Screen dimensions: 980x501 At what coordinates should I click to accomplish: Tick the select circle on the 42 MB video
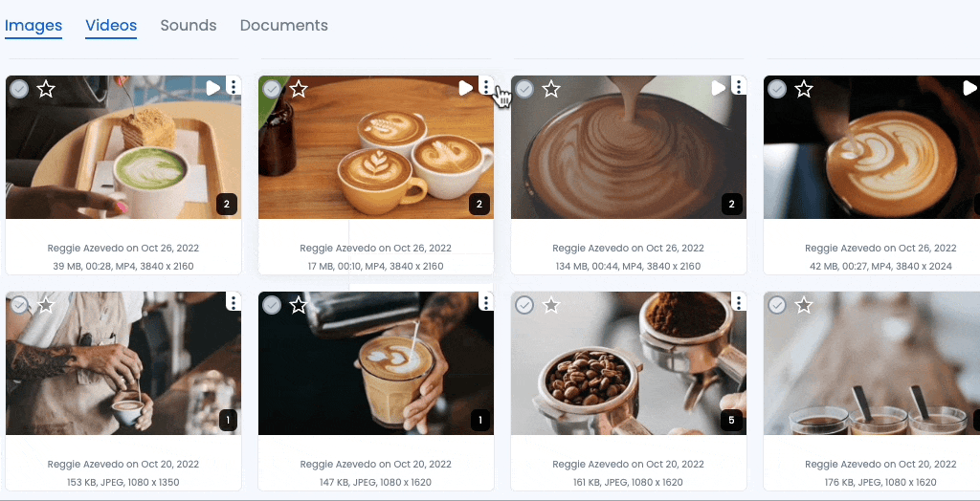click(777, 89)
